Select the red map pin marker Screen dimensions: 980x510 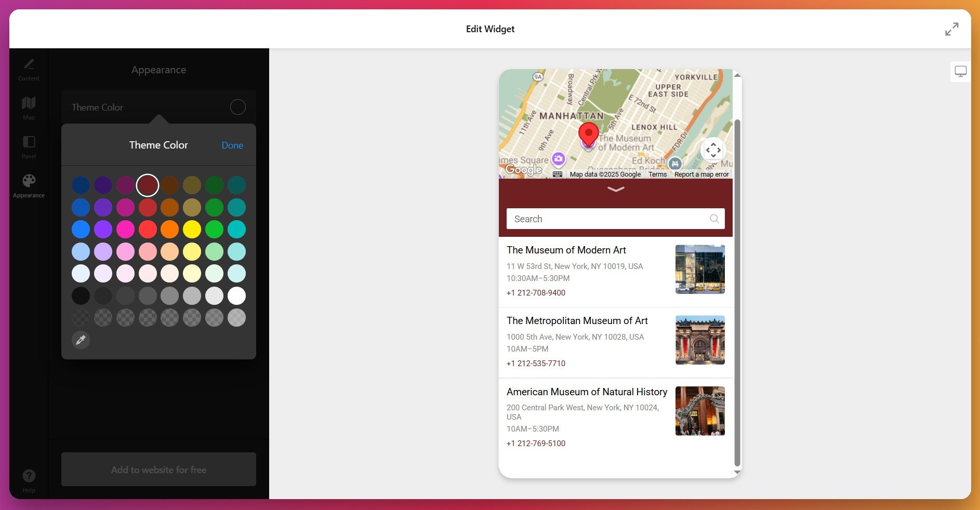tap(588, 135)
